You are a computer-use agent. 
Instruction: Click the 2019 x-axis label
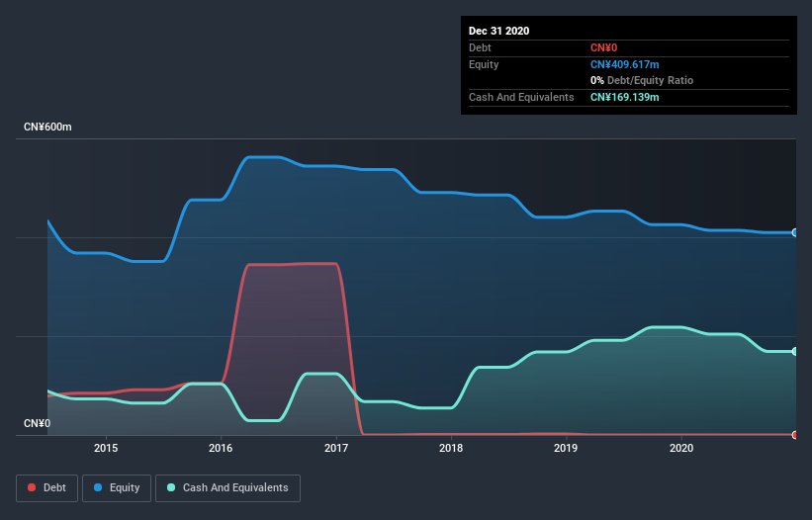pos(566,448)
